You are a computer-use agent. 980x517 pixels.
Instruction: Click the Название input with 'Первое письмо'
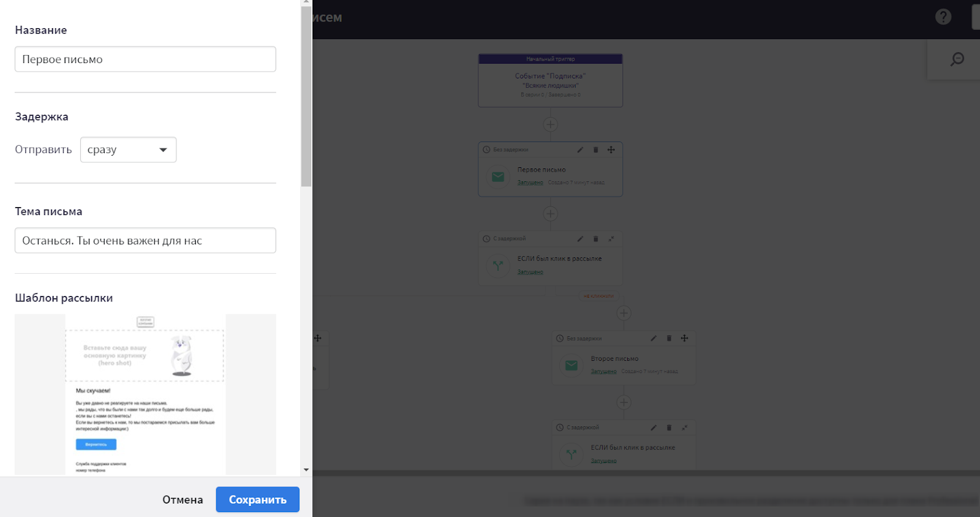tap(145, 59)
